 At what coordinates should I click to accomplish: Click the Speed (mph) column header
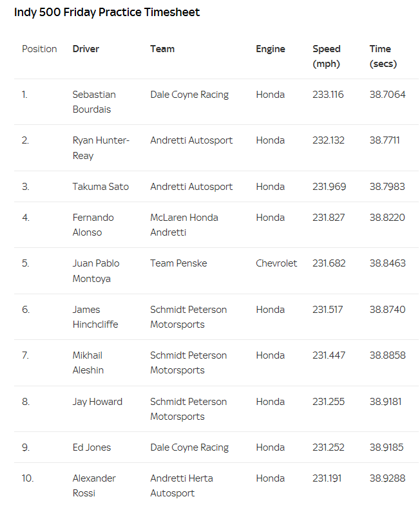pyautogui.click(x=327, y=56)
